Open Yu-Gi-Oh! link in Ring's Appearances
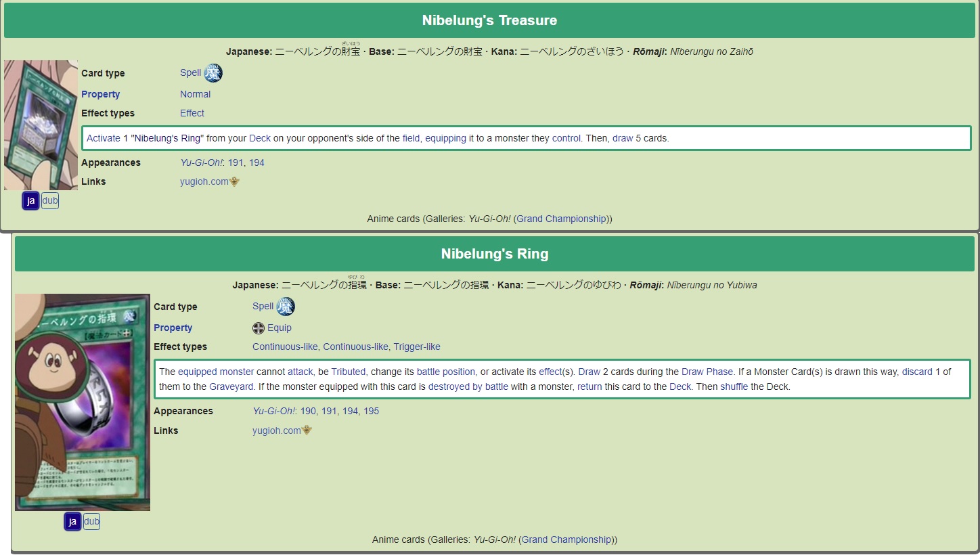 pos(274,411)
